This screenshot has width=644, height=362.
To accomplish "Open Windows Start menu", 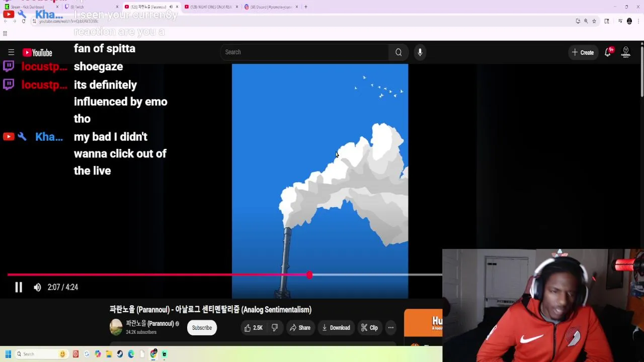I will [x=8, y=354].
